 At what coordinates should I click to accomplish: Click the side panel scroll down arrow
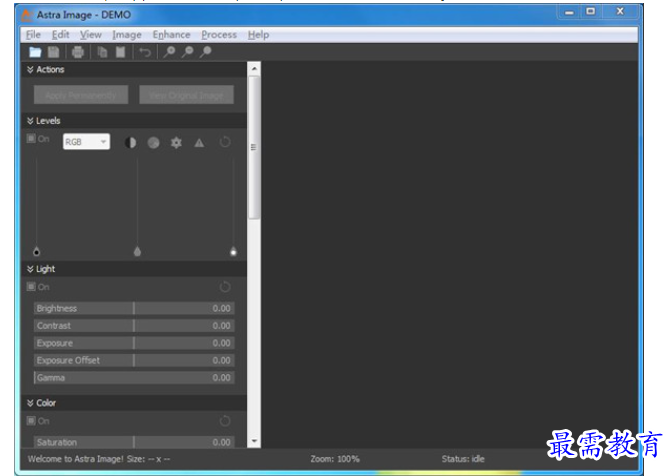254,441
